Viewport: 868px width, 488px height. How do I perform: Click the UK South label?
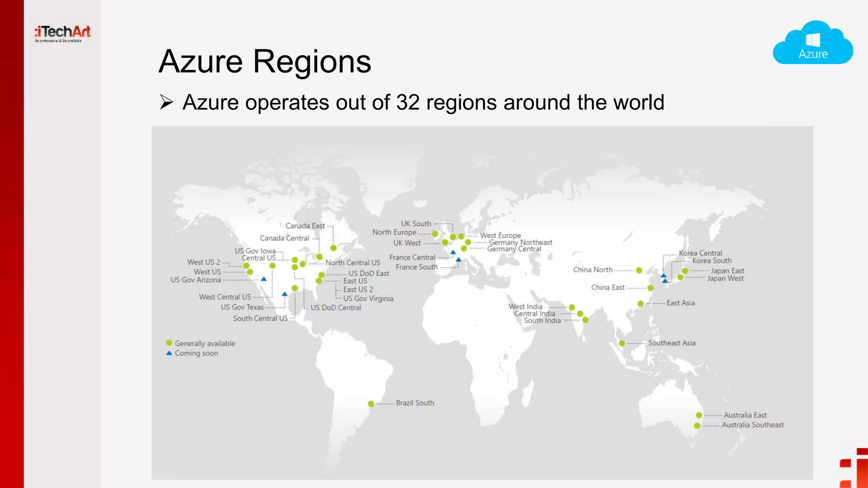point(416,224)
